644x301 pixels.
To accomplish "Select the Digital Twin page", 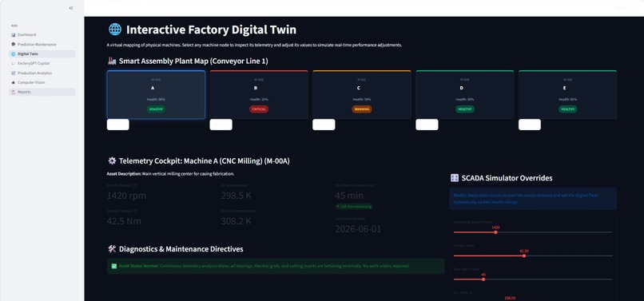I will point(42,53).
